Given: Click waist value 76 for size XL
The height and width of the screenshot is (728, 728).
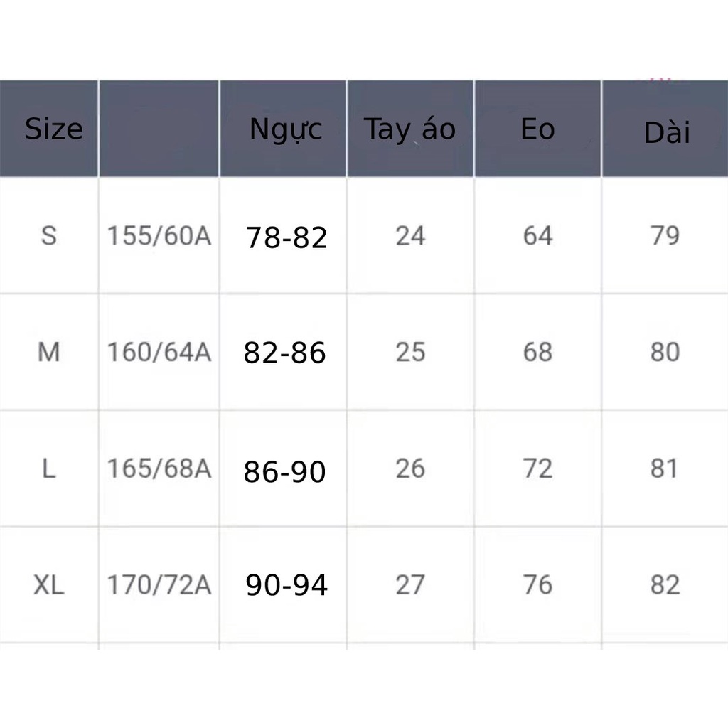Looking at the screenshot, I should pyautogui.click(x=537, y=585).
